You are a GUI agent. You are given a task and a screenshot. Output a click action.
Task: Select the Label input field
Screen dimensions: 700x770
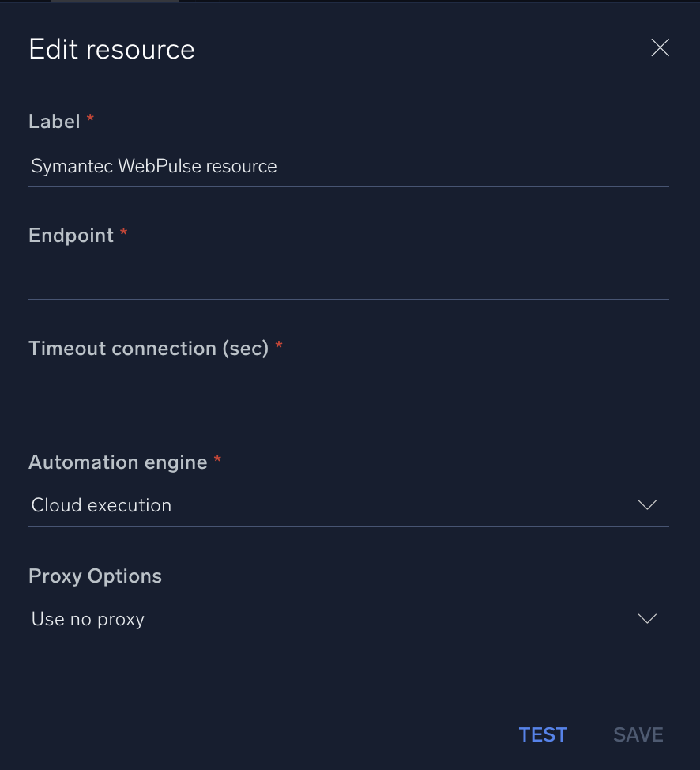point(349,166)
